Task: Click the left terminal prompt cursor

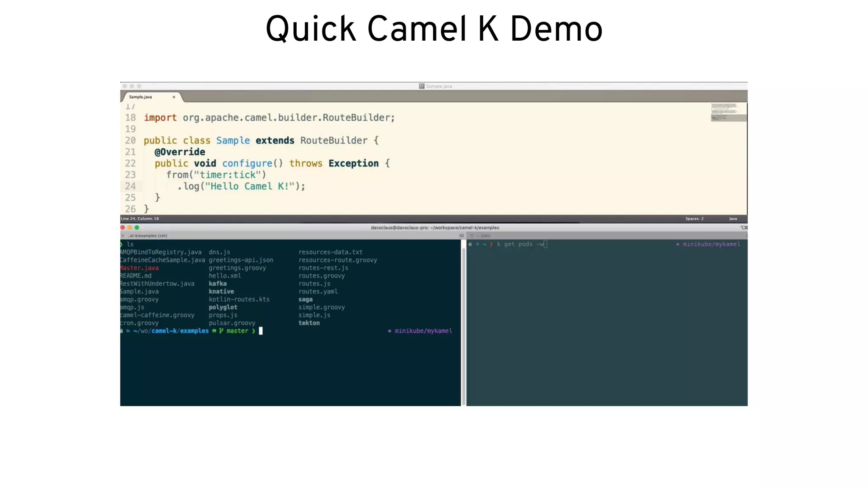Action: [x=261, y=331]
